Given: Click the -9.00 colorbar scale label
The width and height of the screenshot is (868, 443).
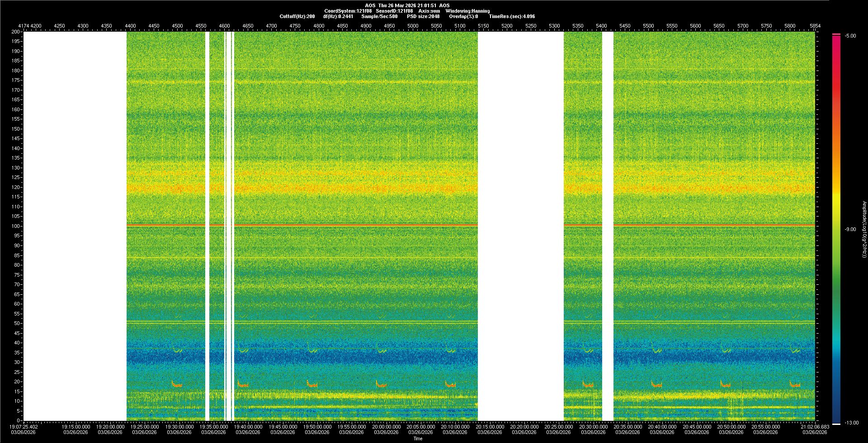Looking at the screenshot, I should point(850,229).
